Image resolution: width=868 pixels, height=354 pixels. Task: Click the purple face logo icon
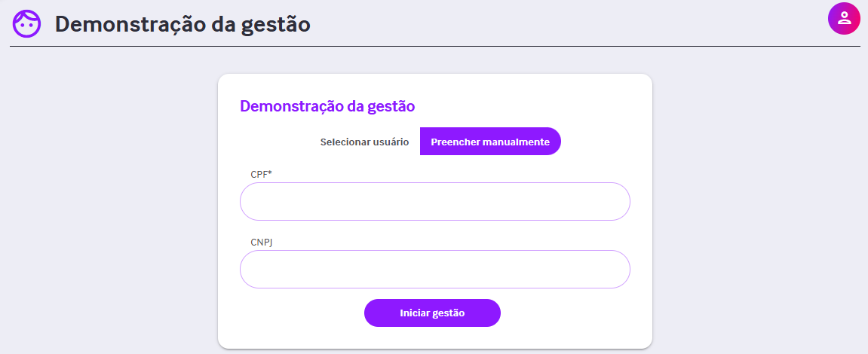(26, 24)
